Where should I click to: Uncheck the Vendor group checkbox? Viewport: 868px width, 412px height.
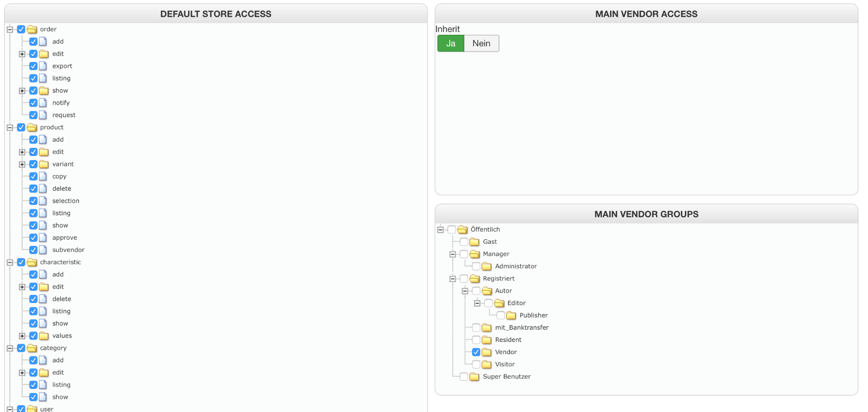click(476, 352)
